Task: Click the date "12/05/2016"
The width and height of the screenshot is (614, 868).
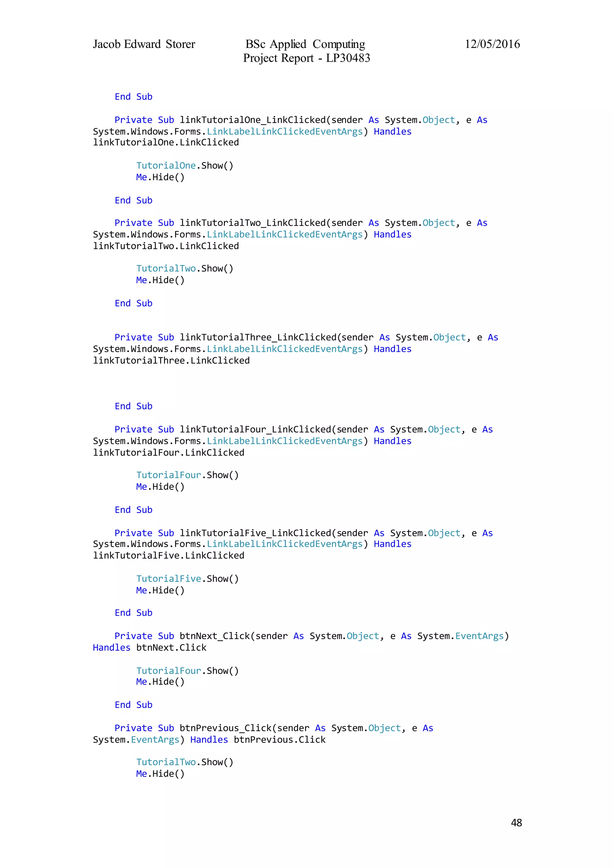Action: pyautogui.click(x=492, y=44)
